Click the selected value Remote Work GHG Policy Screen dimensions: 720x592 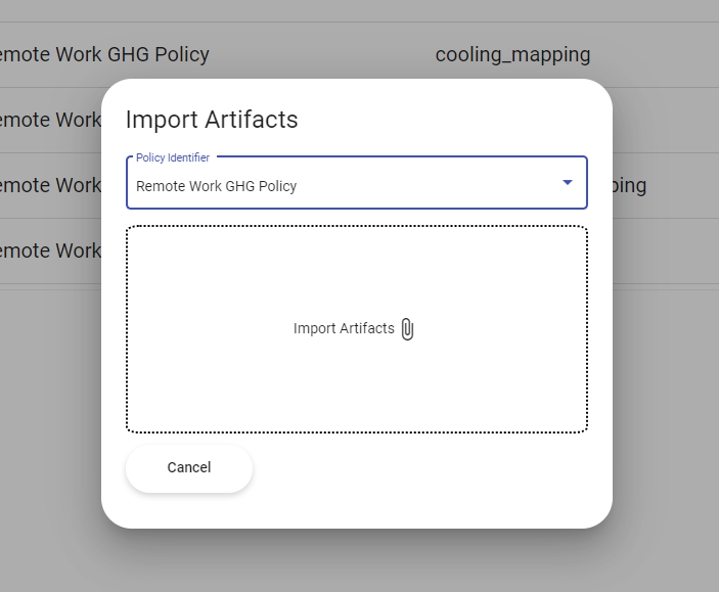tap(216, 186)
